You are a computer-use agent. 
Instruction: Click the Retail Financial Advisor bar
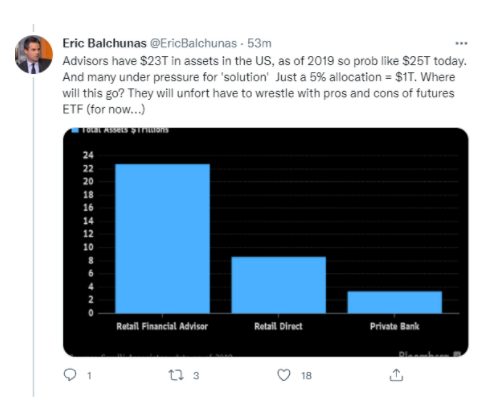162,238
